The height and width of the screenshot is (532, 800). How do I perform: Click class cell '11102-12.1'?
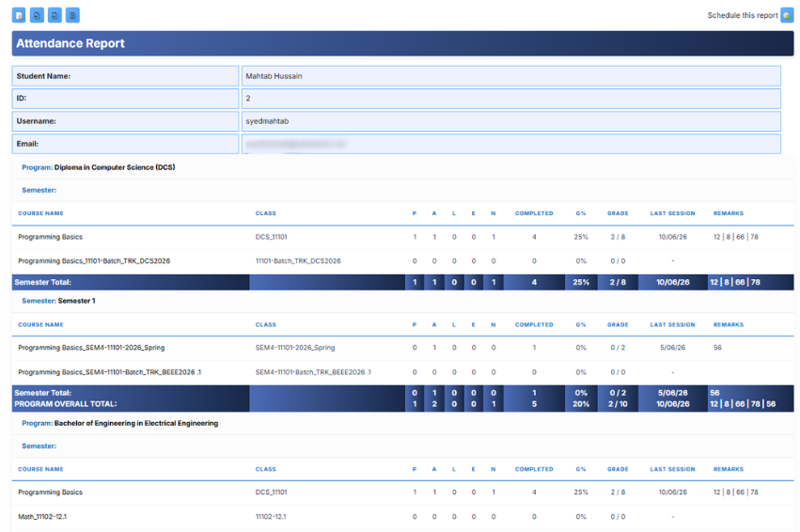271,517
